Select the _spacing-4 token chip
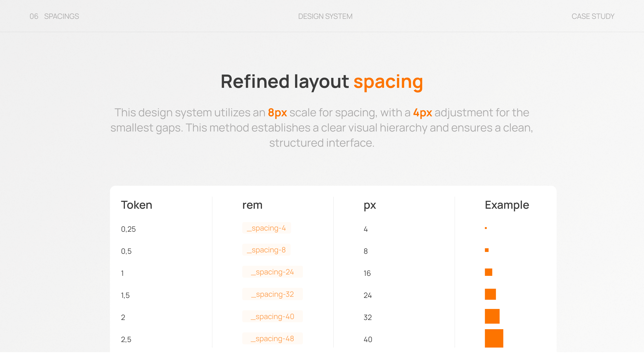Image resolution: width=644 pixels, height=354 pixels. [267, 228]
